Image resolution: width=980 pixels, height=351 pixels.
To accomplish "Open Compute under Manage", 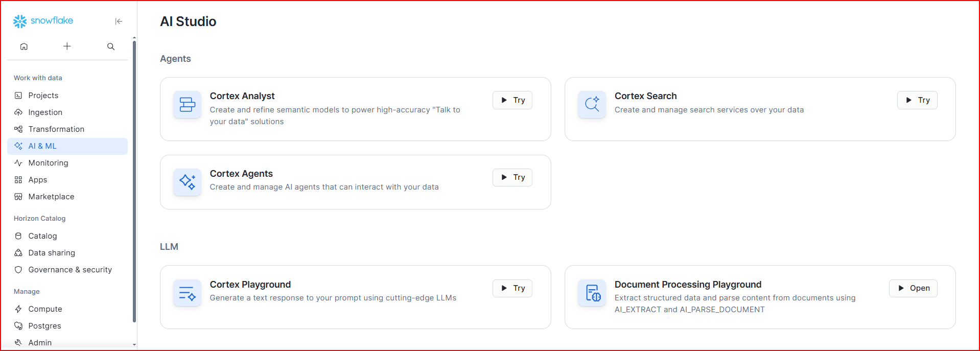I will (67, 309).
